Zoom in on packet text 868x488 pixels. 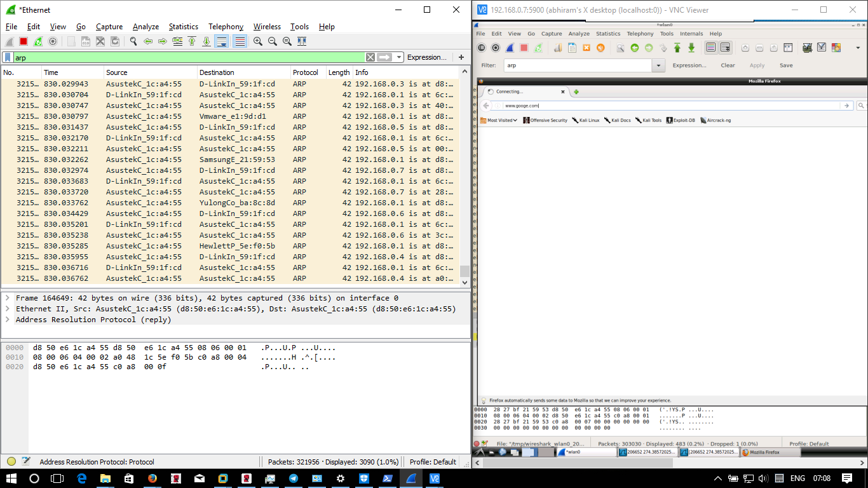258,41
